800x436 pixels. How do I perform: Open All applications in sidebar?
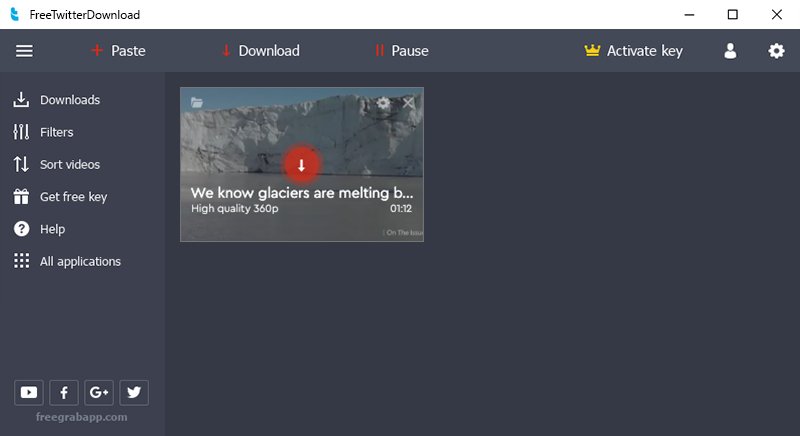coord(67,261)
